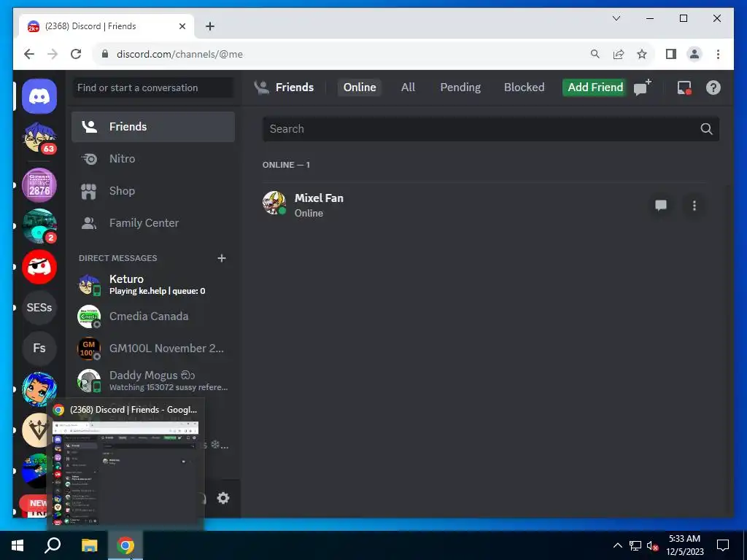Click the green Add Friend button
This screenshot has width=747, height=560.
595,87
